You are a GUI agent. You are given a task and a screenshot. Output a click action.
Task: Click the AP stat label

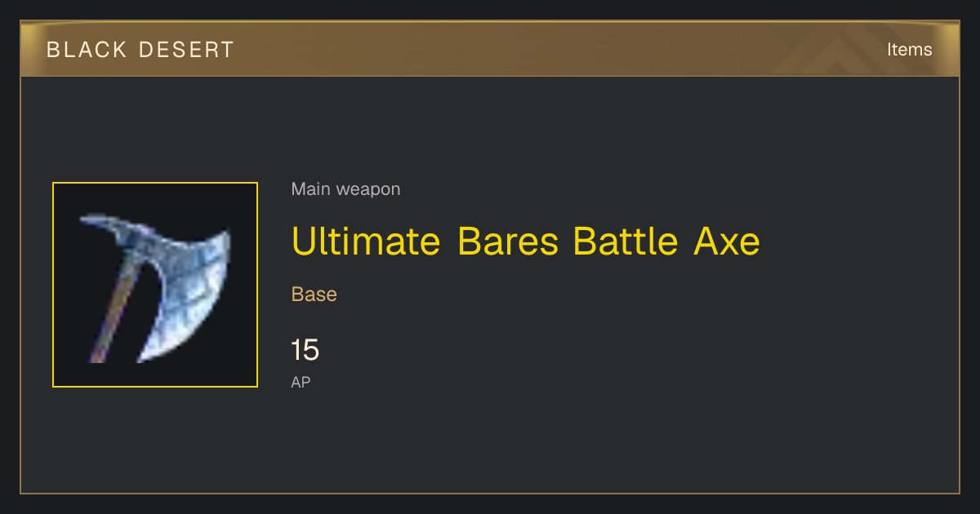301,382
